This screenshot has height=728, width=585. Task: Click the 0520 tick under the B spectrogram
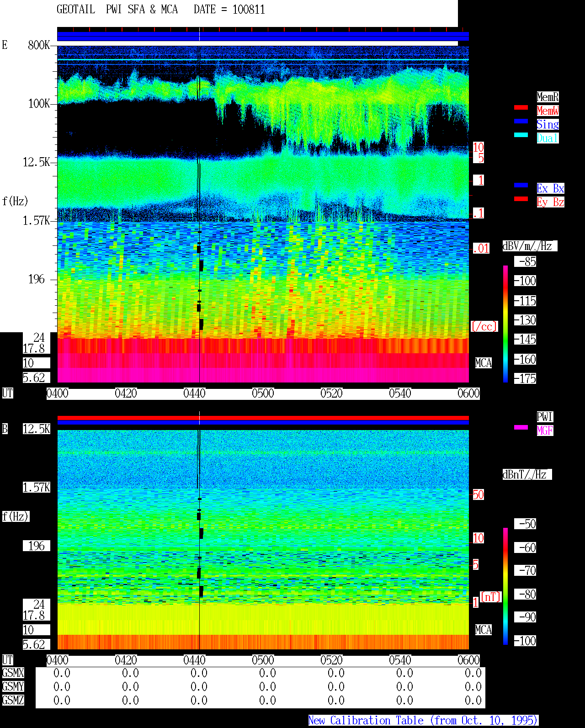tap(331, 660)
